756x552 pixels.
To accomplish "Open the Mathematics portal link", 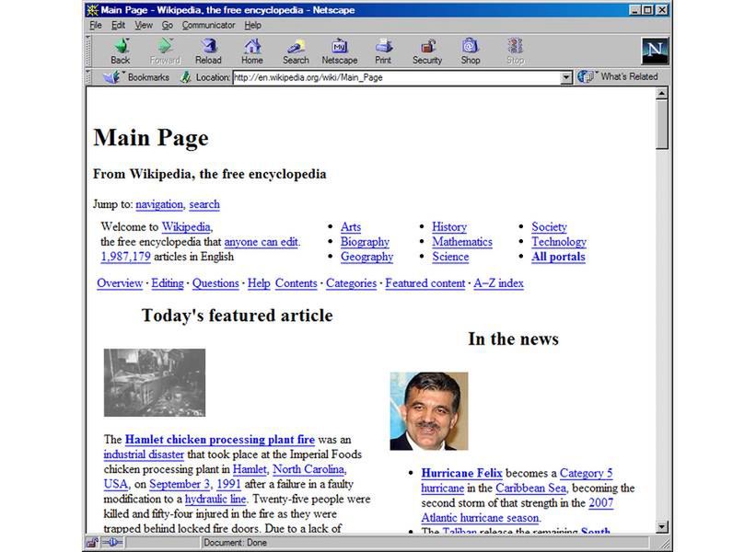I will [462, 242].
